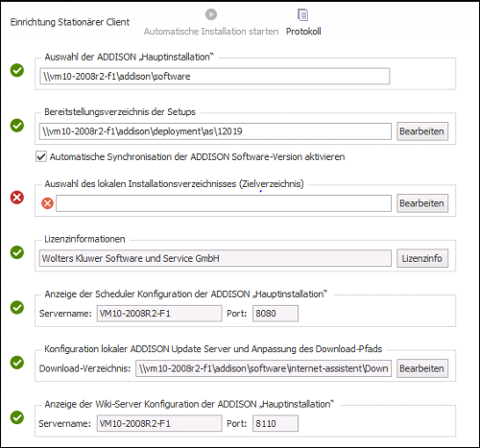Open the Protokoll document icon

pyautogui.click(x=302, y=14)
